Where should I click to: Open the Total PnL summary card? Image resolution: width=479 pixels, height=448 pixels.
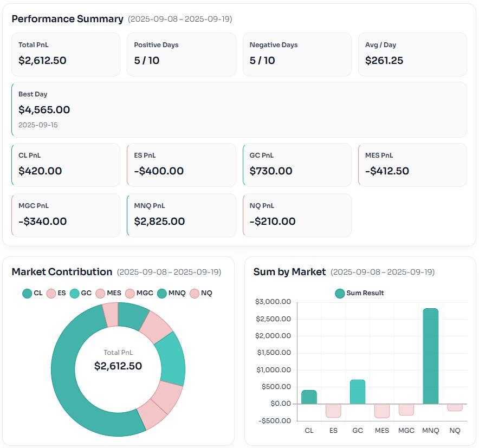[66, 54]
